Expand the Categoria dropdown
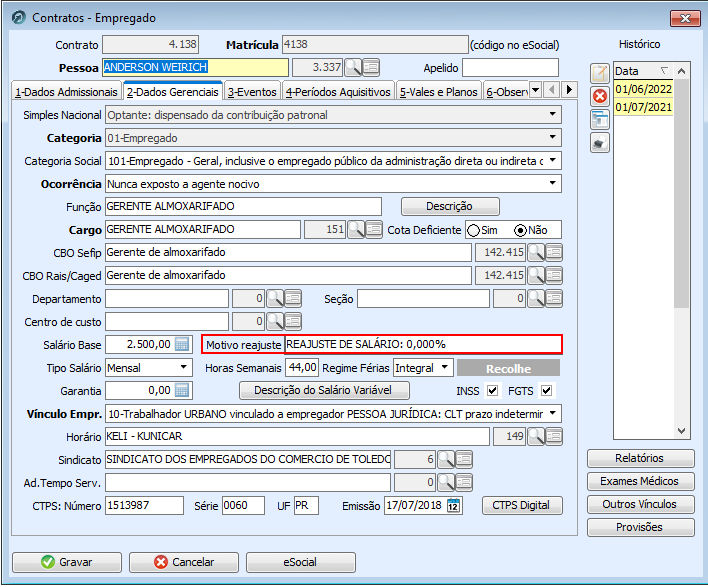This screenshot has height=587, width=708. [x=553, y=137]
